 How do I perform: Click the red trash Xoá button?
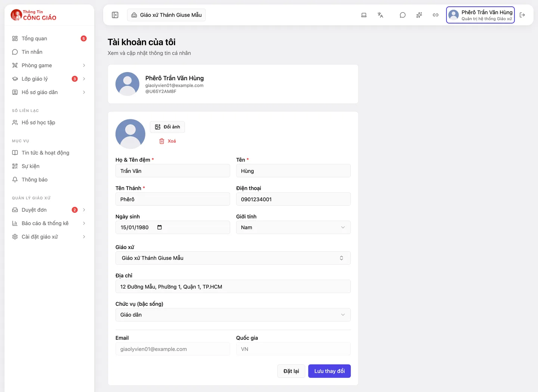tap(167, 141)
